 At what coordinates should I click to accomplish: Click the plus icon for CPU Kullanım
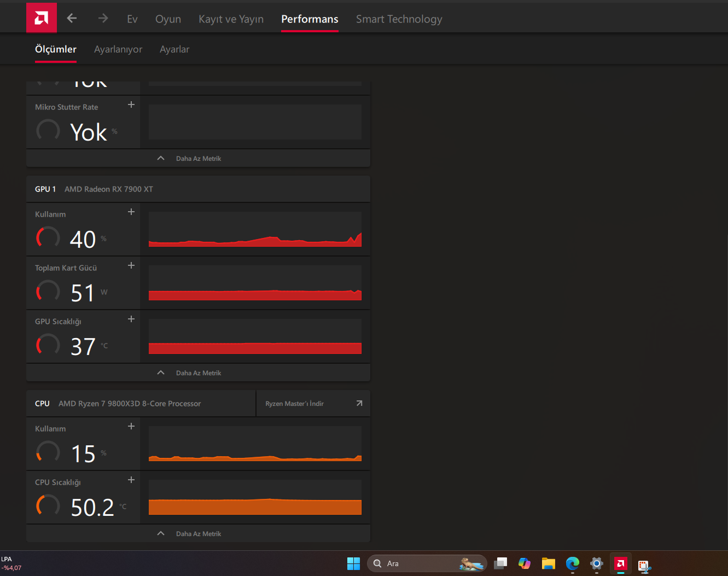(131, 426)
